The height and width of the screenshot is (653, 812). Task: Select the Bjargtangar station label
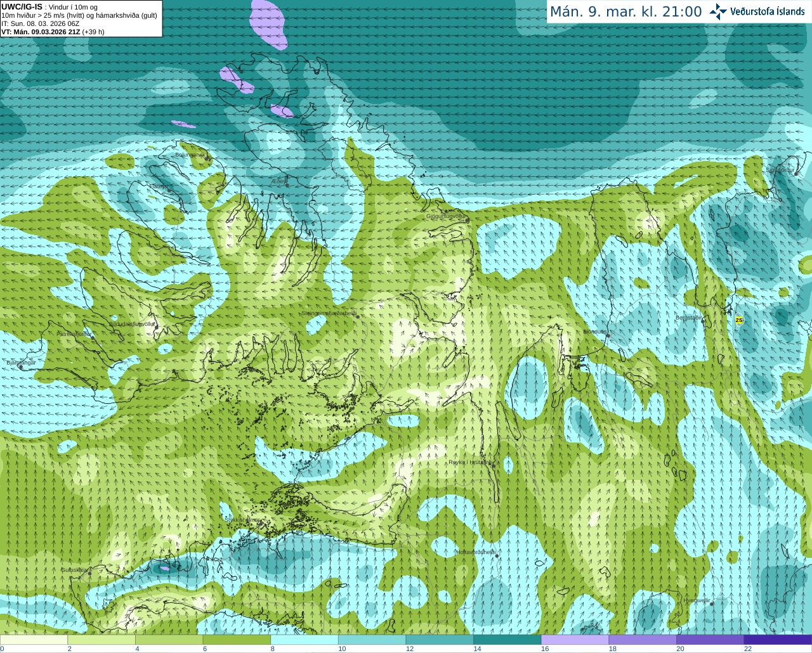click(21, 363)
